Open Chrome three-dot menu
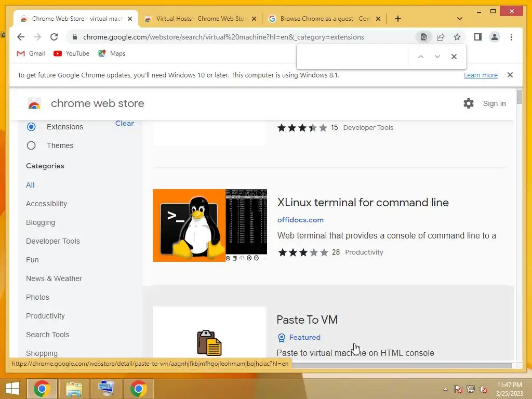The width and height of the screenshot is (532, 399). coord(511,37)
